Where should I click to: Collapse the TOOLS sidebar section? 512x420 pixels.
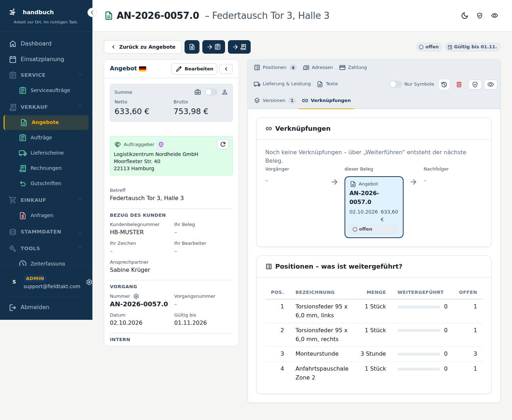46,248
